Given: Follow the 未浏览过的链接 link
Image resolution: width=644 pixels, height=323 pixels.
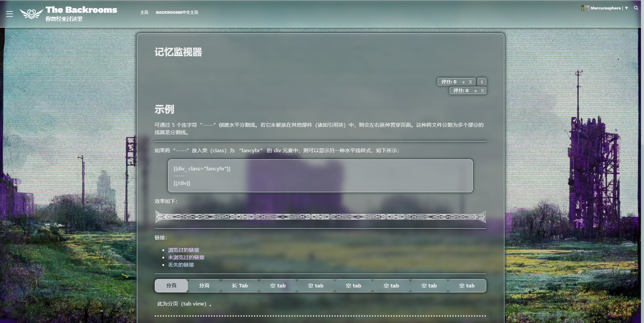Looking at the screenshot, I should [186, 257].
